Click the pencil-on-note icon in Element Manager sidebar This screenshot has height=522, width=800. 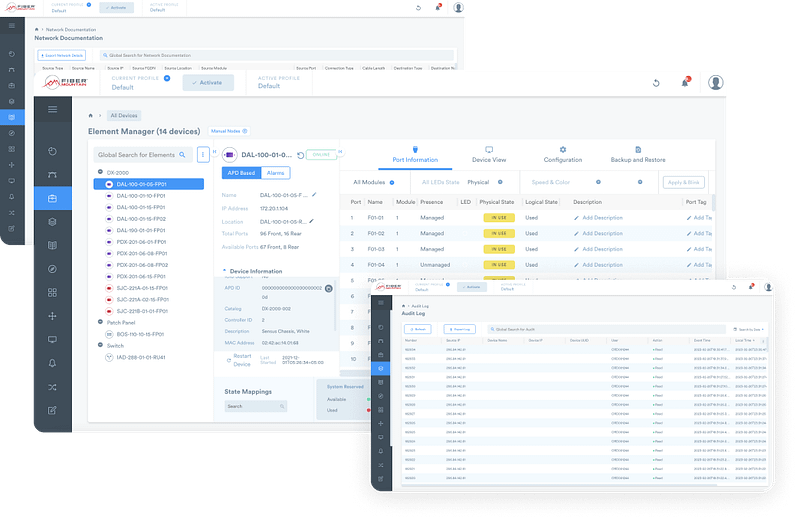pos(53,410)
